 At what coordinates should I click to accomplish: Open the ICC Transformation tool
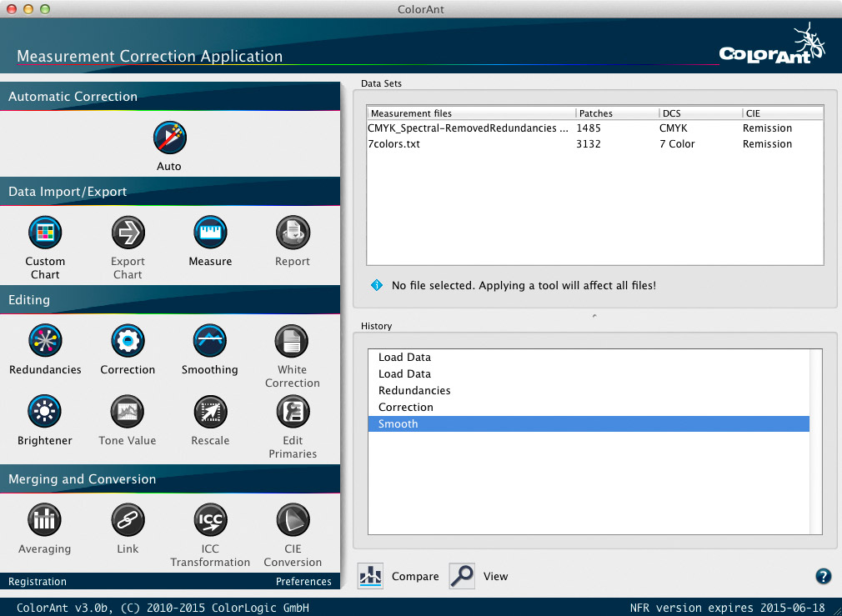pos(210,520)
